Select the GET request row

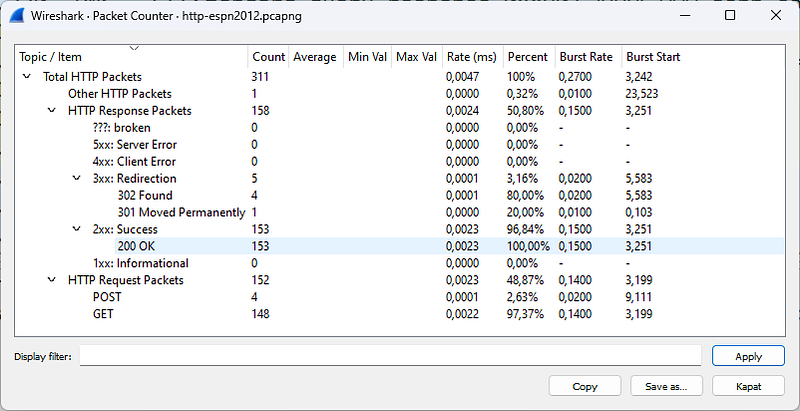(399, 314)
